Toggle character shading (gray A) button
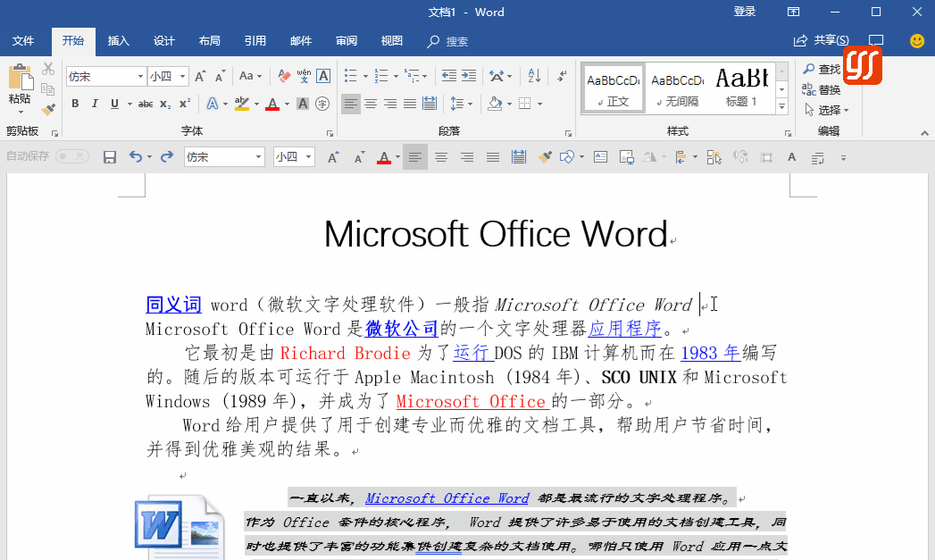 (303, 104)
